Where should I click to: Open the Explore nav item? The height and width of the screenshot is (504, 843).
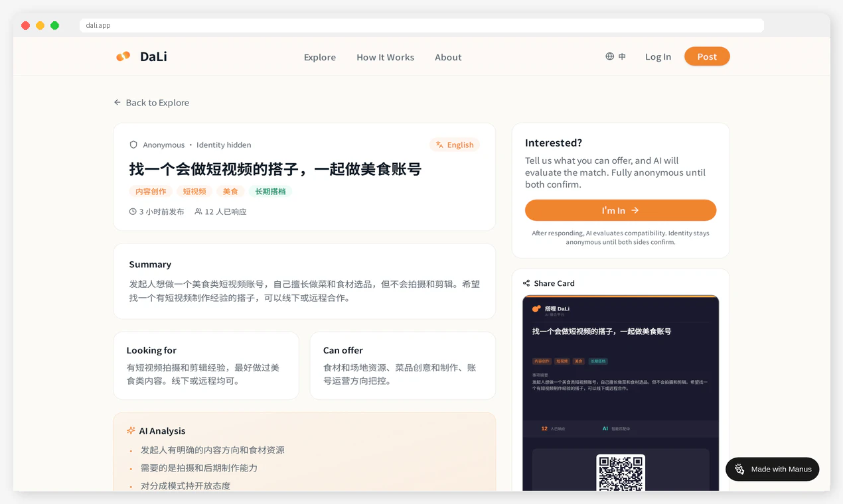(320, 57)
